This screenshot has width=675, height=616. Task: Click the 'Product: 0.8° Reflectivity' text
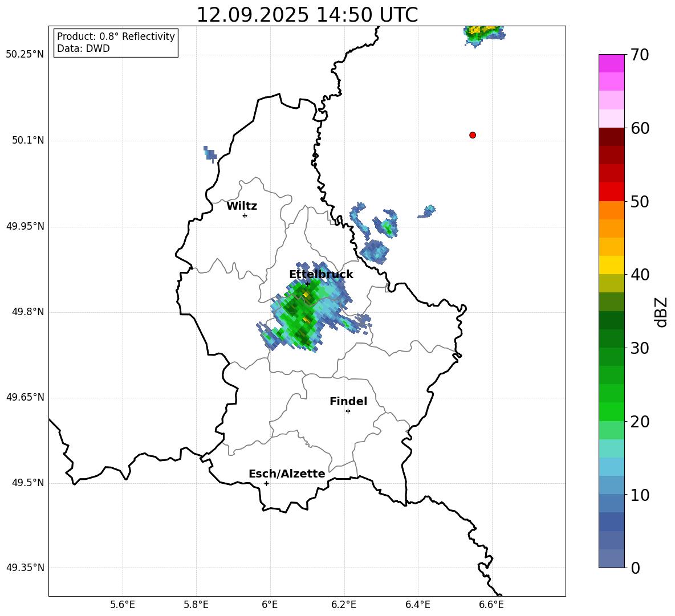point(116,36)
